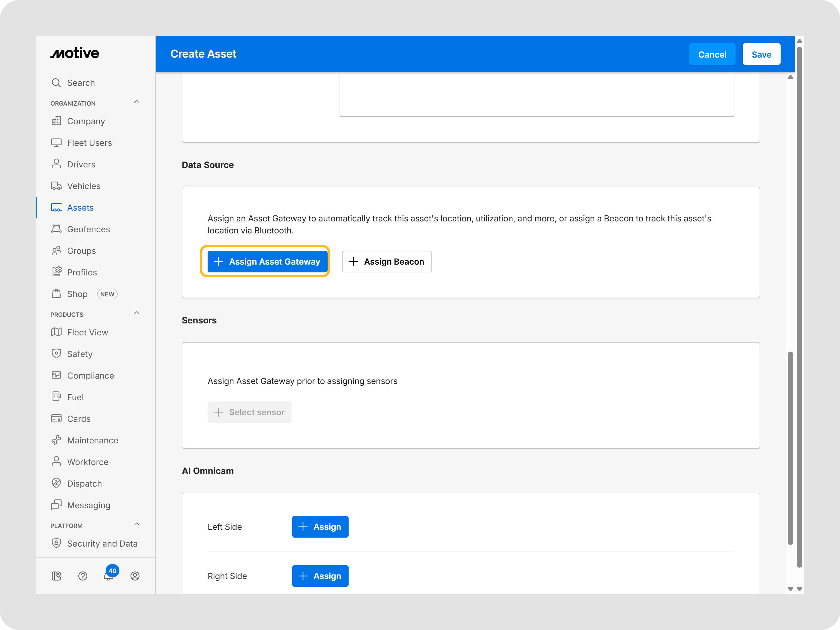840x630 pixels.
Task: Open the Maintenance wrench icon
Action: pos(56,440)
